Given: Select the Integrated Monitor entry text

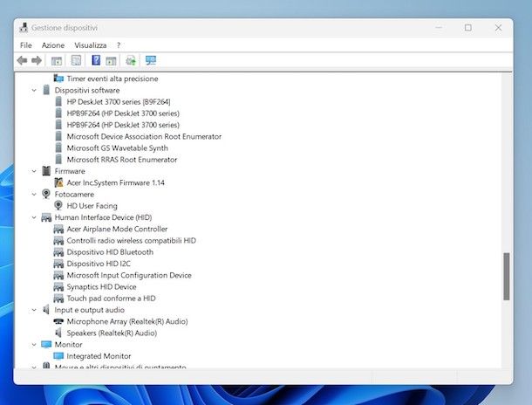Looking at the screenshot, I should (99, 356).
